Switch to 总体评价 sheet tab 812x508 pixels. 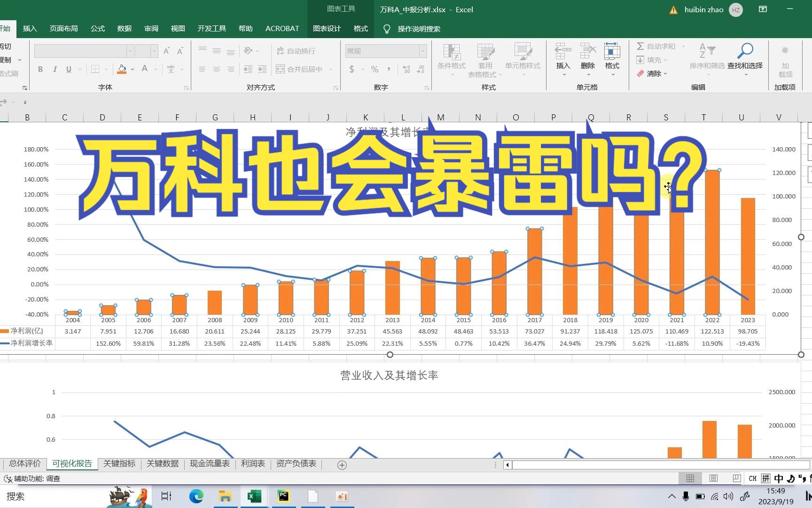(25, 464)
